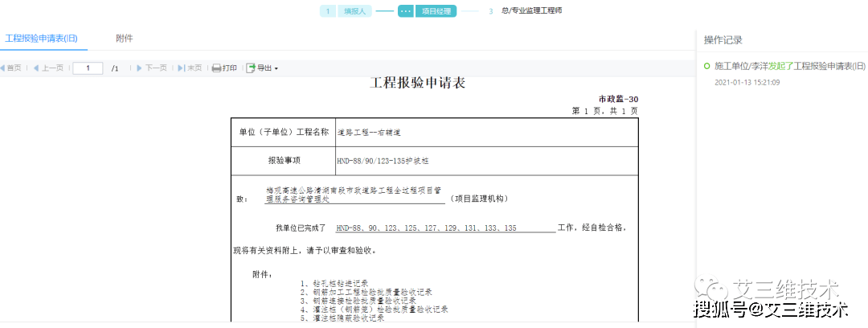Open the 导出 export dropdown
868x328 pixels.
click(x=262, y=68)
